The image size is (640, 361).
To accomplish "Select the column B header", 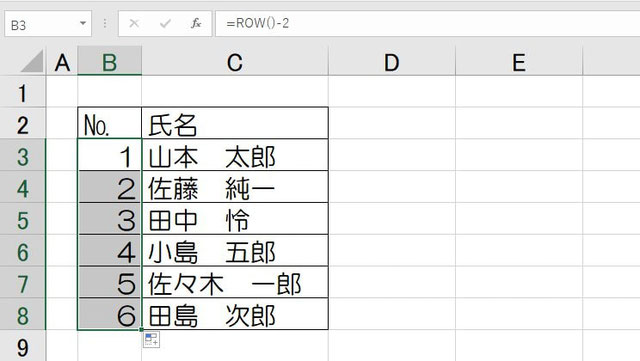I will pyautogui.click(x=109, y=62).
